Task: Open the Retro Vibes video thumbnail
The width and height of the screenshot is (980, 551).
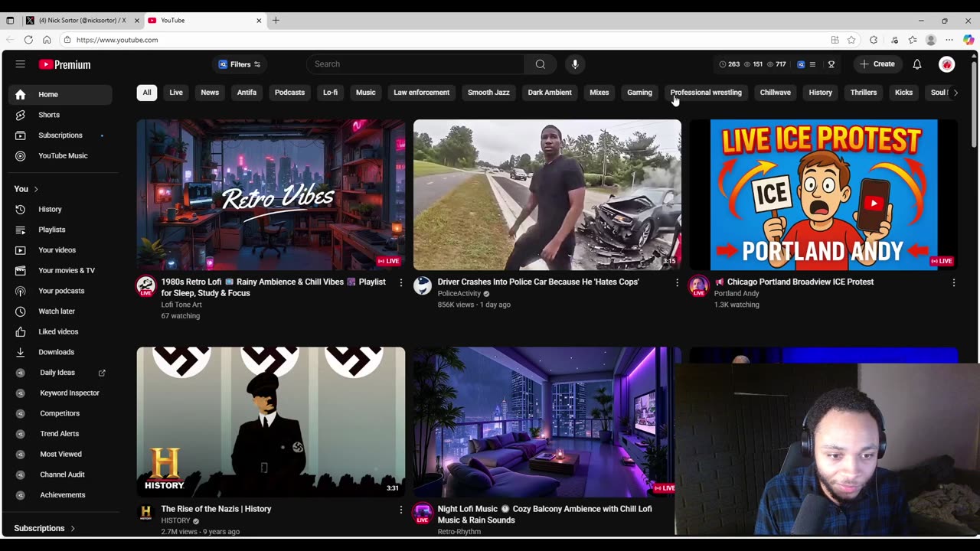Action: [271, 194]
